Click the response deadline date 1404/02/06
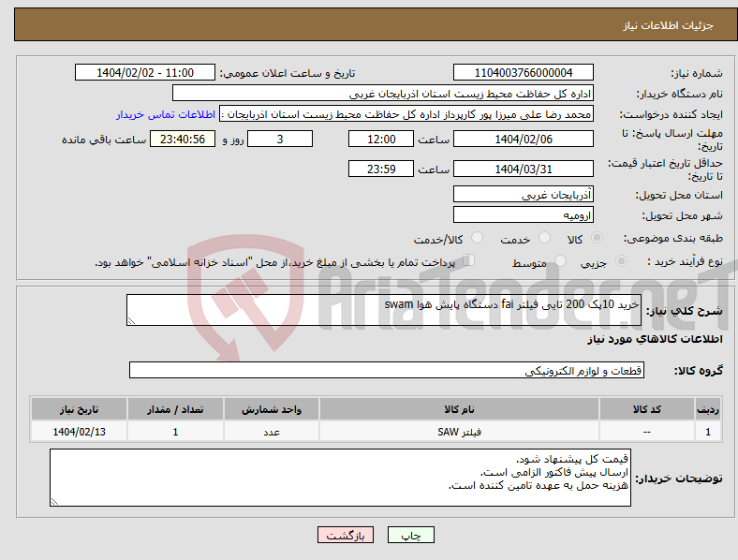The width and height of the screenshot is (738, 560). (x=524, y=139)
